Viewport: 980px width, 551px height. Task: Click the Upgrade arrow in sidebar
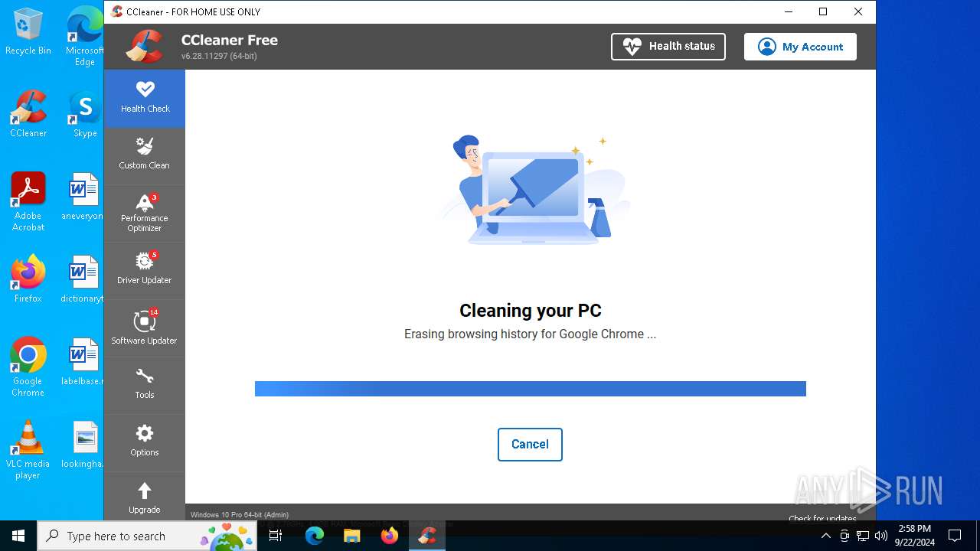(145, 497)
